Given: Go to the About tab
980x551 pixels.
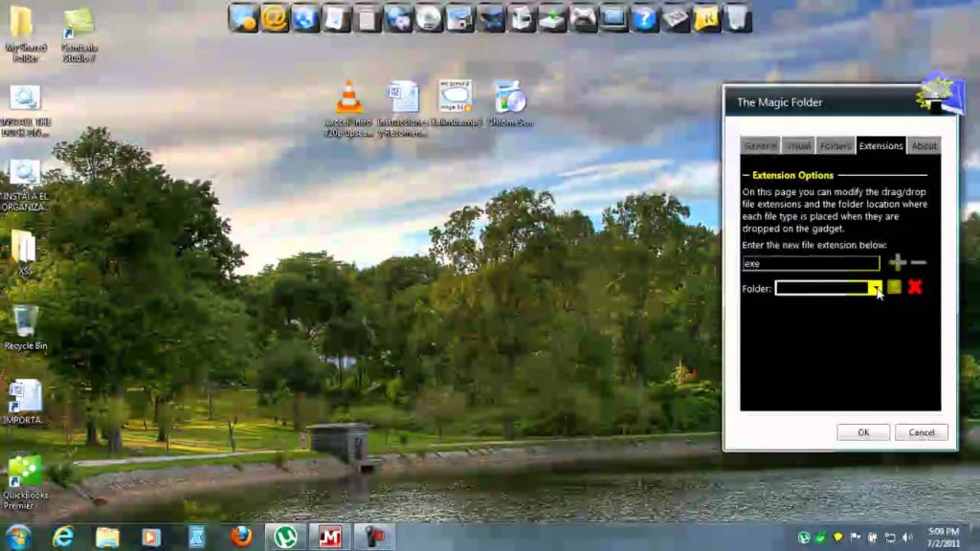Looking at the screenshot, I should point(924,145).
